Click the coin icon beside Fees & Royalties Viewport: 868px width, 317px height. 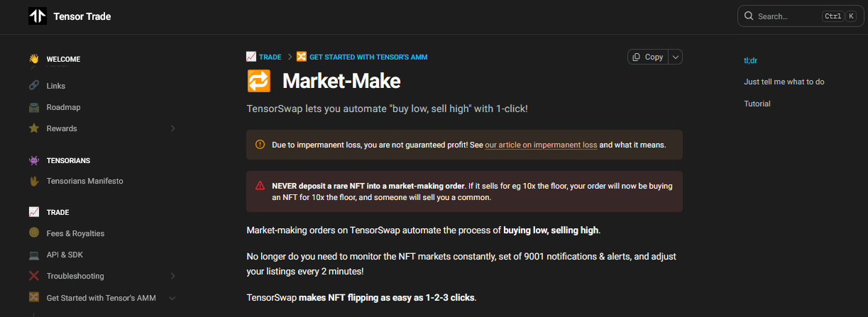click(x=33, y=233)
